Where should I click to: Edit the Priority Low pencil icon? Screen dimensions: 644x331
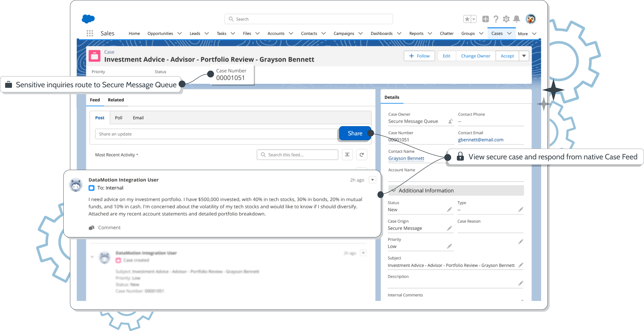click(449, 246)
